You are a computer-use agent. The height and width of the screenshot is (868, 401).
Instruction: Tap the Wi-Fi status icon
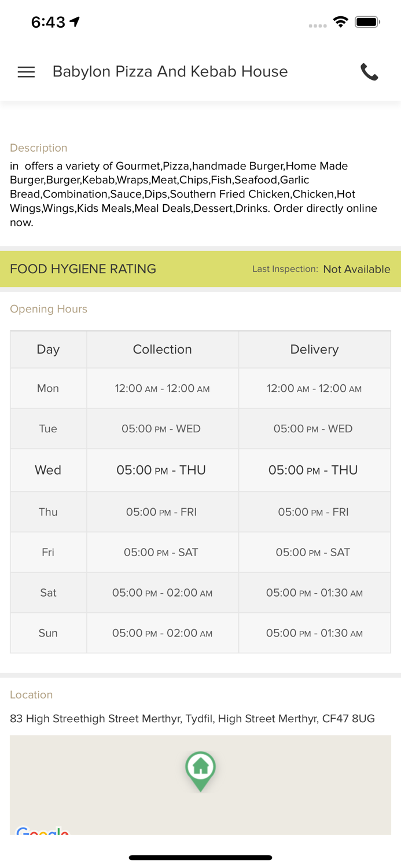click(341, 22)
